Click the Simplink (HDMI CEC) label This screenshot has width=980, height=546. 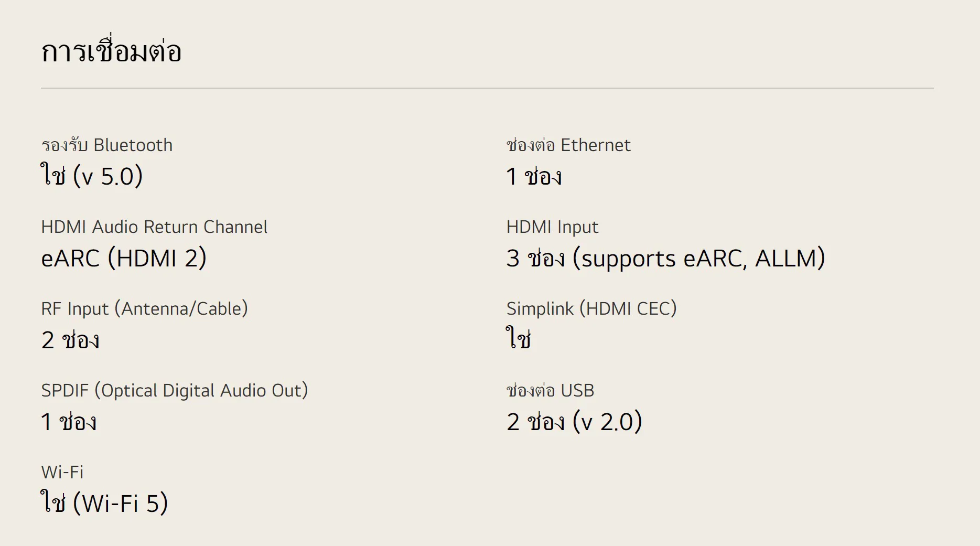(x=591, y=309)
